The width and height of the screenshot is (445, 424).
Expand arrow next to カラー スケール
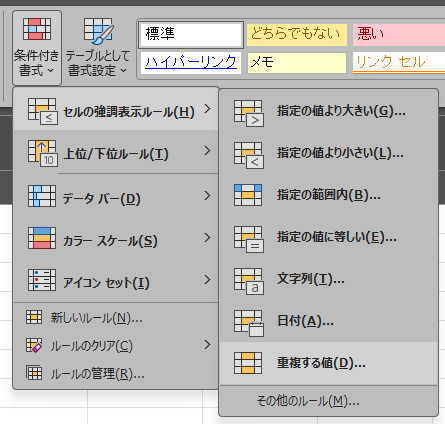coord(207,237)
